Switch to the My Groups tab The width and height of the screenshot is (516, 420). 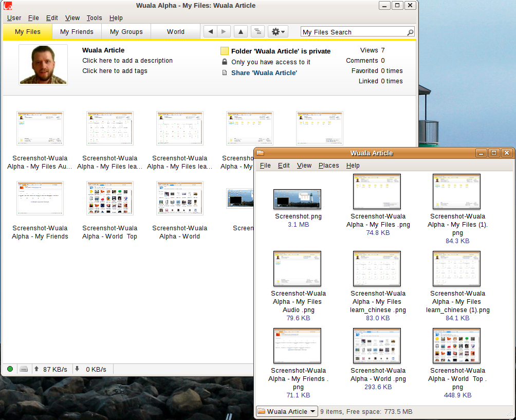click(x=126, y=31)
